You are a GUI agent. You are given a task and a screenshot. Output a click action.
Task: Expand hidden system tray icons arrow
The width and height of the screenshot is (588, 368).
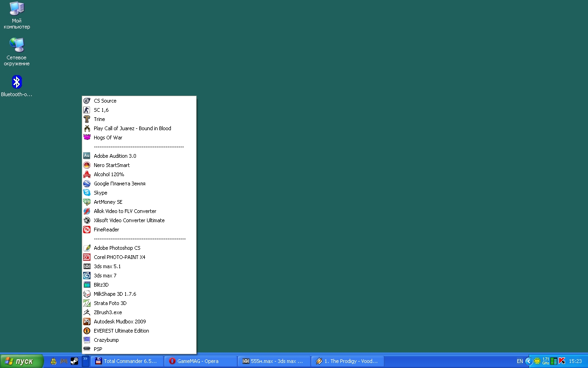click(528, 361)
